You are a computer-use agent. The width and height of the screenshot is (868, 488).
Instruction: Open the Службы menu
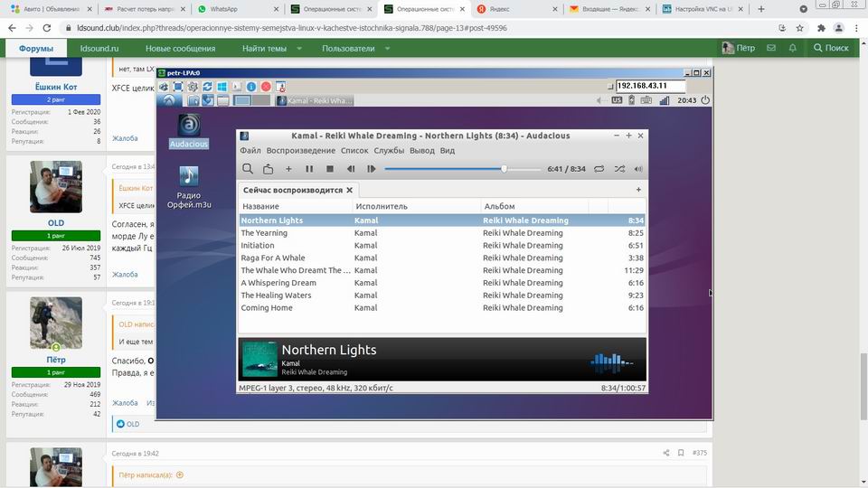(x=389, y=151)
